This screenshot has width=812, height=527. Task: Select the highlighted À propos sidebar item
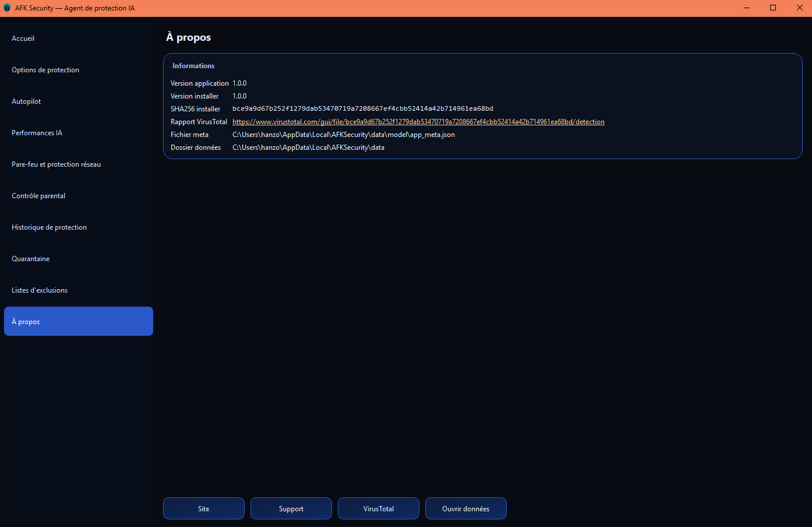[78, 321]
